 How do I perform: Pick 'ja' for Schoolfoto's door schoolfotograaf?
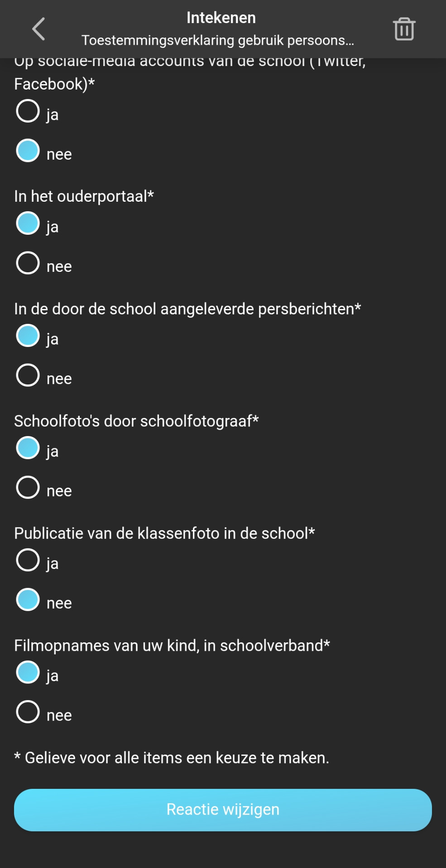(28, 448)
